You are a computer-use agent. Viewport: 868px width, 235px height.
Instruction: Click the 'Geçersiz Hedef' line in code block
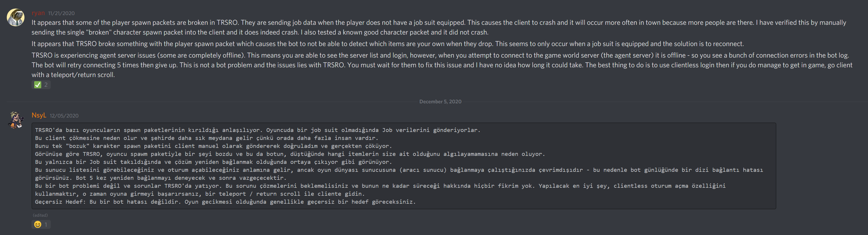coord(225,202)
